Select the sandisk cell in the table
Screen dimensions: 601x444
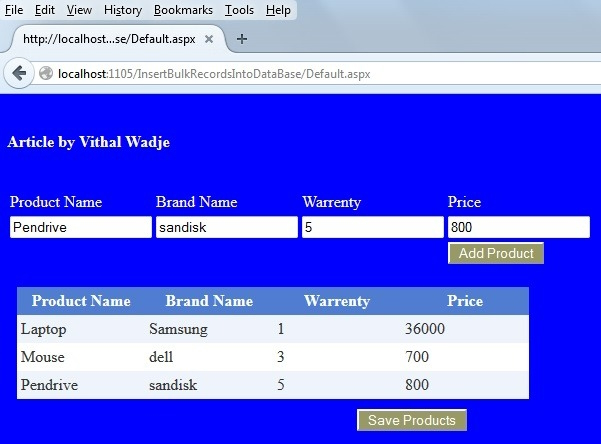(x=173, y=385)
